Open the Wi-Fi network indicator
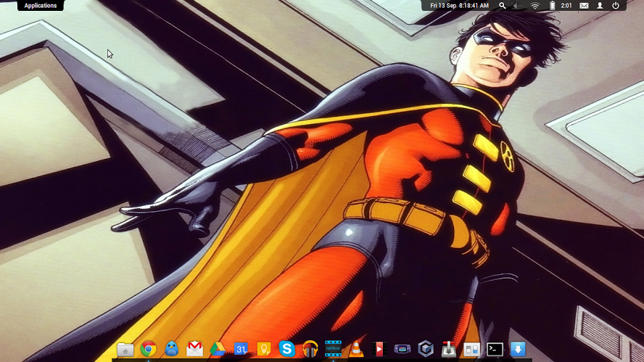Image resolution: width=644 pixels, height=362 pixels. coord(534,5)
